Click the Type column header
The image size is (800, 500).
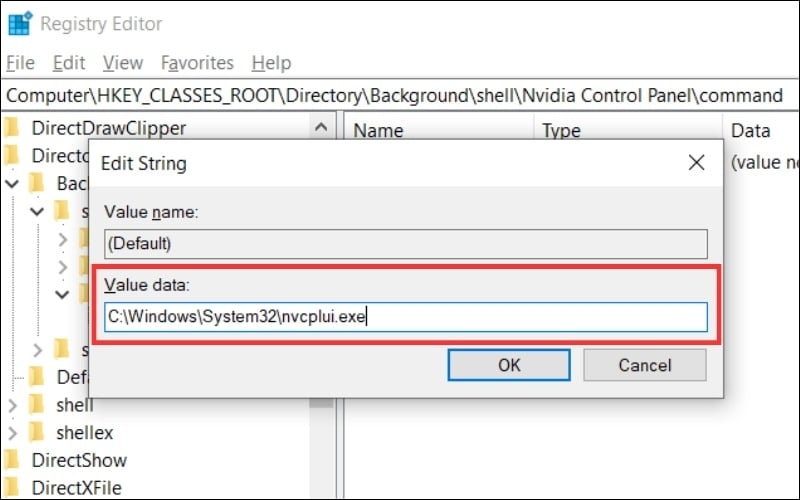(561, 130)
